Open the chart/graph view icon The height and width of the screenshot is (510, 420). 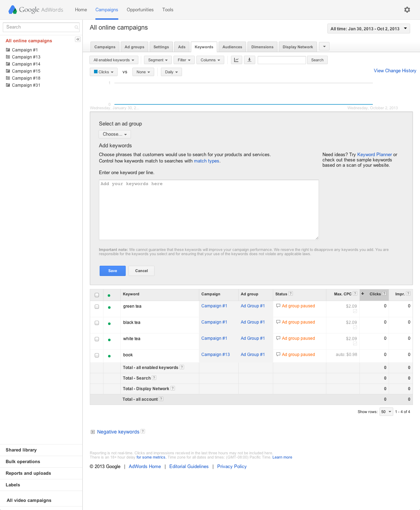236,60
